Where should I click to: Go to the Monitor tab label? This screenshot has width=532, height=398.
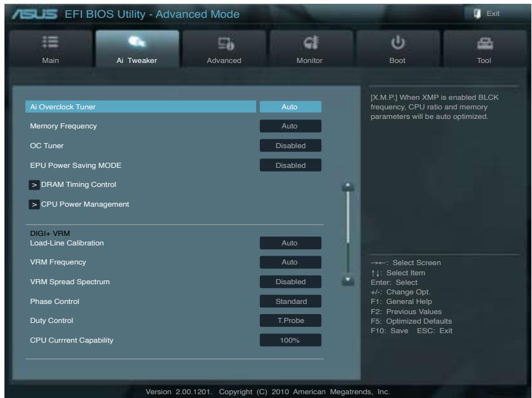point(310,60)
